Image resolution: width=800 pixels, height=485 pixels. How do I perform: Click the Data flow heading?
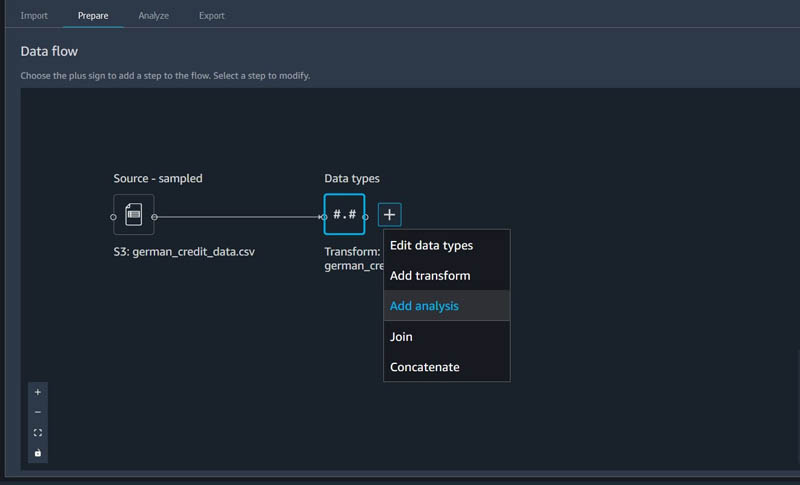point(49,52)
